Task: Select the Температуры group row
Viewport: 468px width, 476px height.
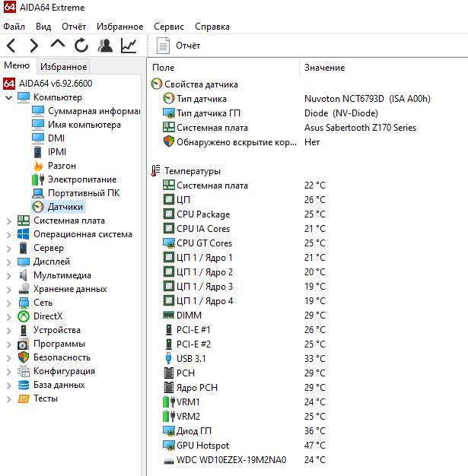Action: pos(186,171)
